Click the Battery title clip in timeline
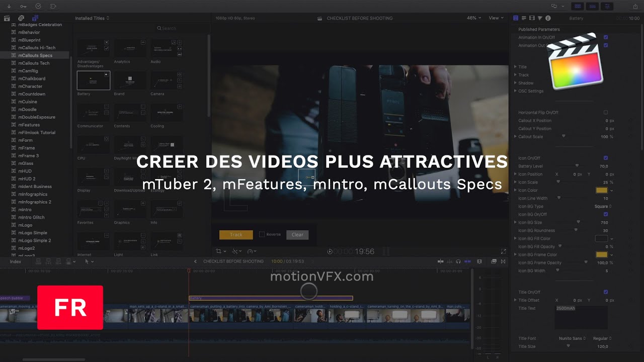This screenshot has width=644, height=362. (271, 298)
